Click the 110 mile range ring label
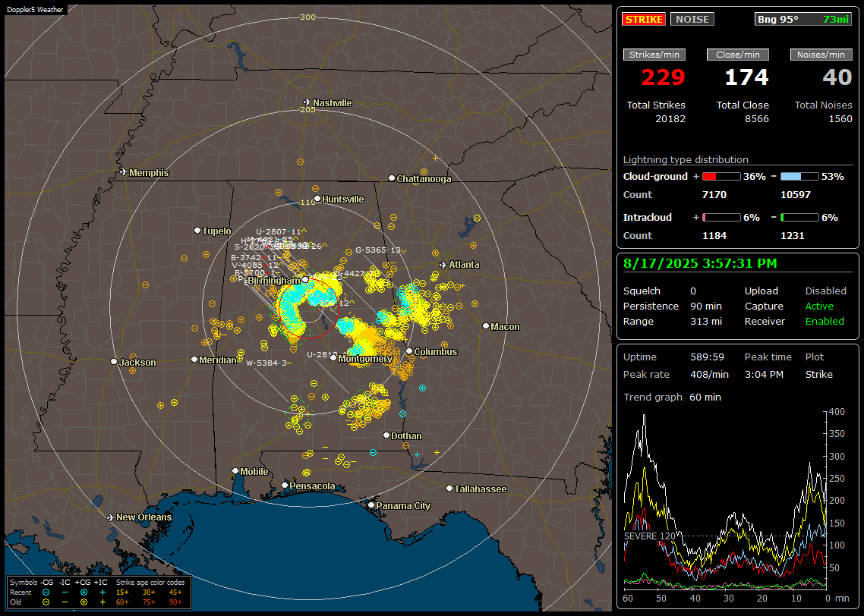 (x=307, y=202)
